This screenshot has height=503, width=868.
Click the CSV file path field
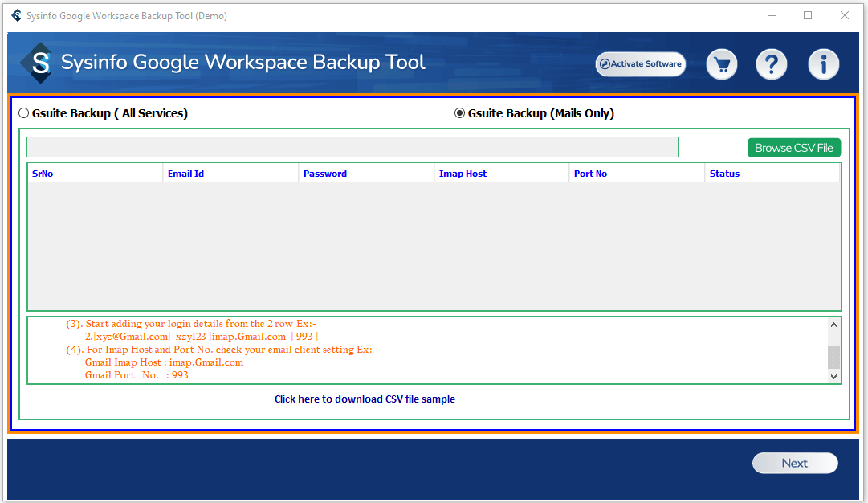352,147
